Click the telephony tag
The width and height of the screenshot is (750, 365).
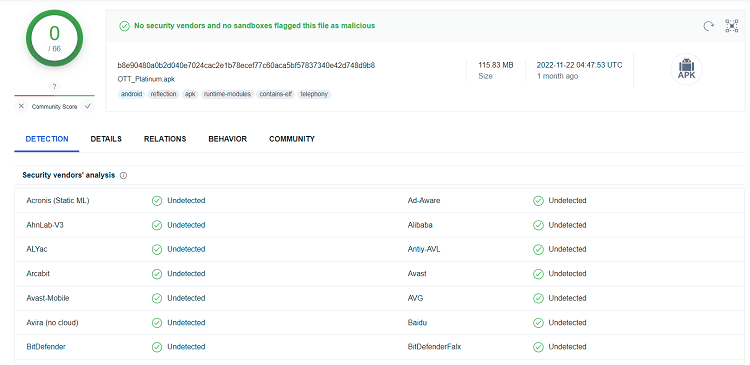[314, 94]
